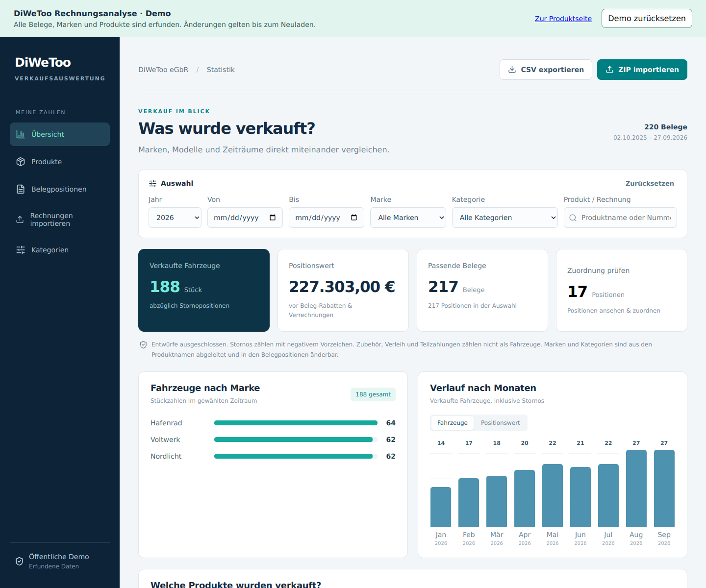Image resolution: width=706 pixels, height=588 pixels.
Task: Click the Sep 2026 chart bar
Action: point(664,488)
